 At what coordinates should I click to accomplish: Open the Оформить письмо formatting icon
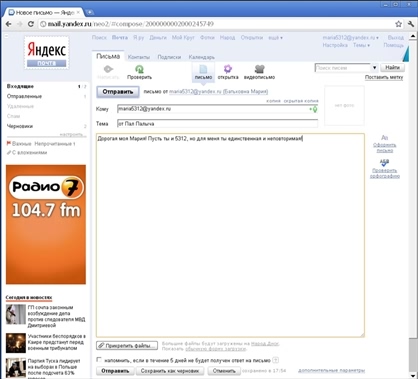(384, 137)
